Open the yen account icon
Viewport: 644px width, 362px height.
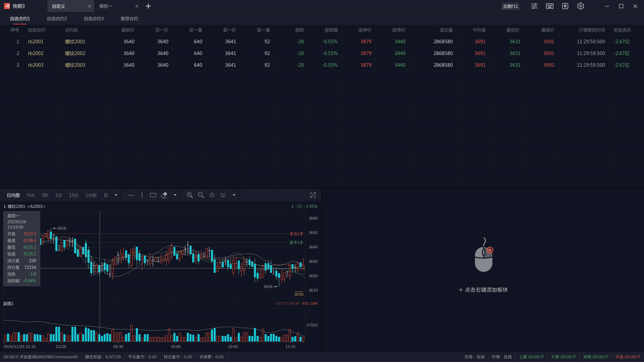565,6
